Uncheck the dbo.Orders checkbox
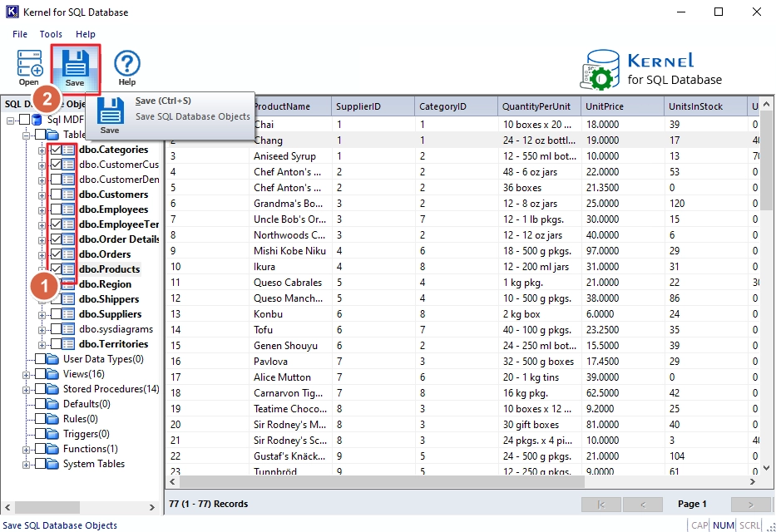776x532 pixels. [x=56, y=254]
